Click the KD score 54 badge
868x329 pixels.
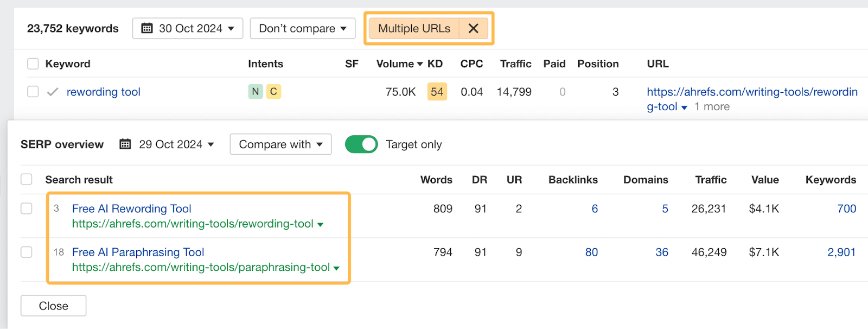pyautogui.click(x=437, y=92)
